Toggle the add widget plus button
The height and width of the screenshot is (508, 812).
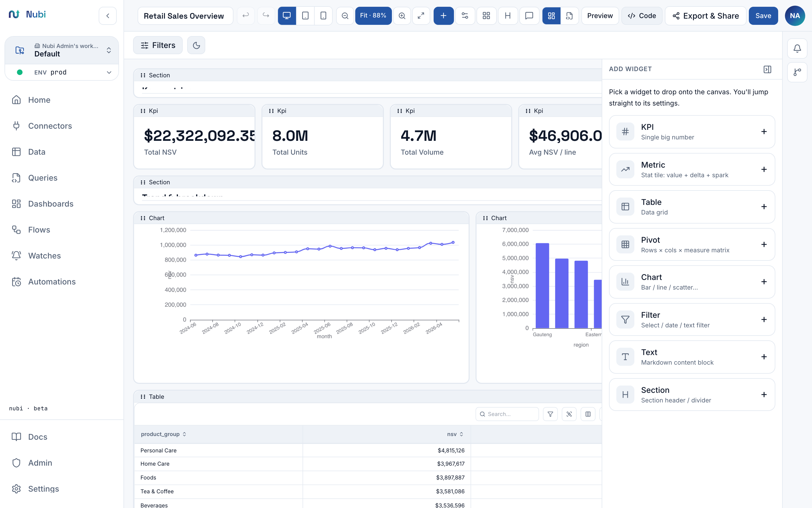443,16
